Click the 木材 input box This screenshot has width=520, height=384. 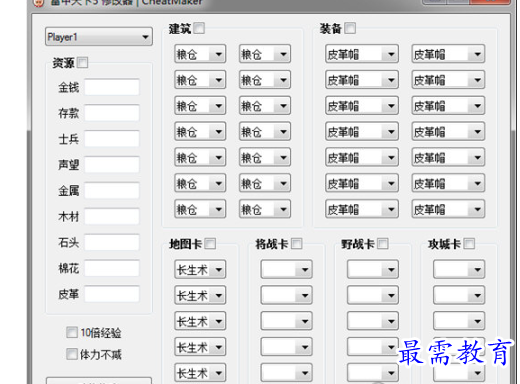tap(112, 216)
